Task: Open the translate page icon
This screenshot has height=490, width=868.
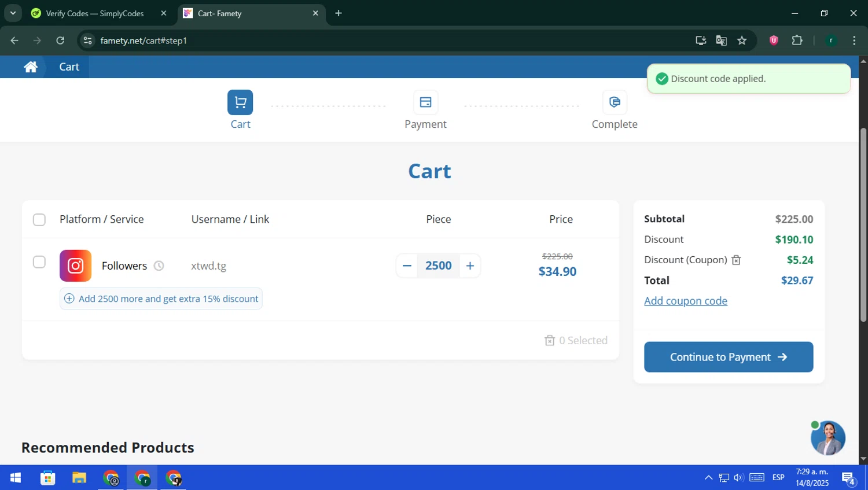Action: click(x=721, y=40)
